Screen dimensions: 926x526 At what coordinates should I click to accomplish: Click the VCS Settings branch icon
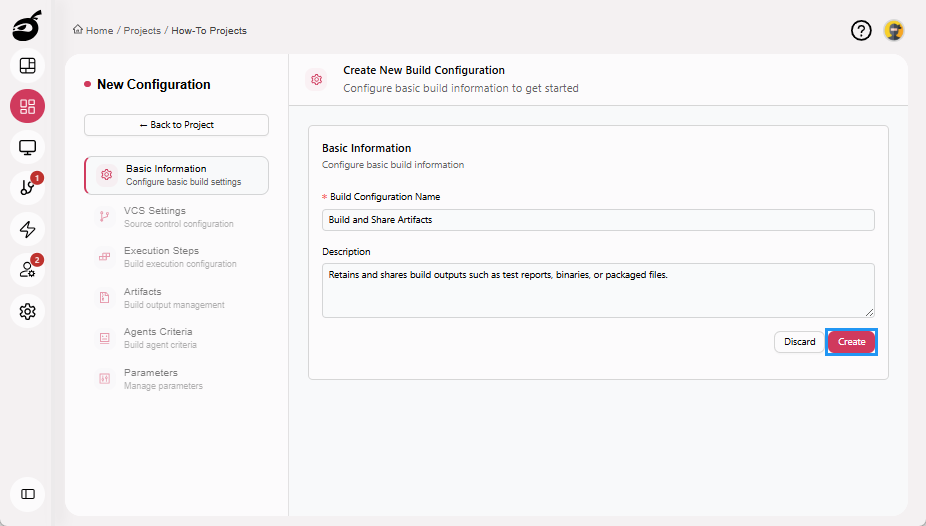coord(105,217)
